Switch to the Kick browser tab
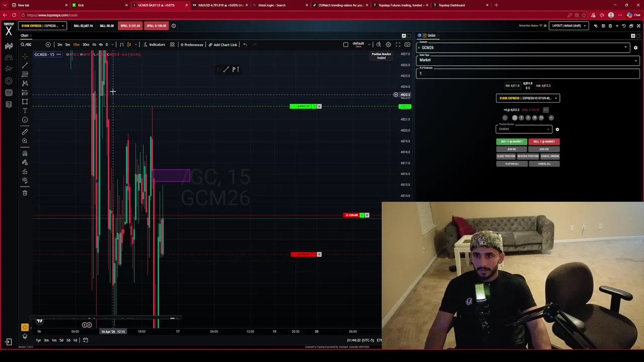Viewport: 644px width, 362px height. (x=99, y=5)
